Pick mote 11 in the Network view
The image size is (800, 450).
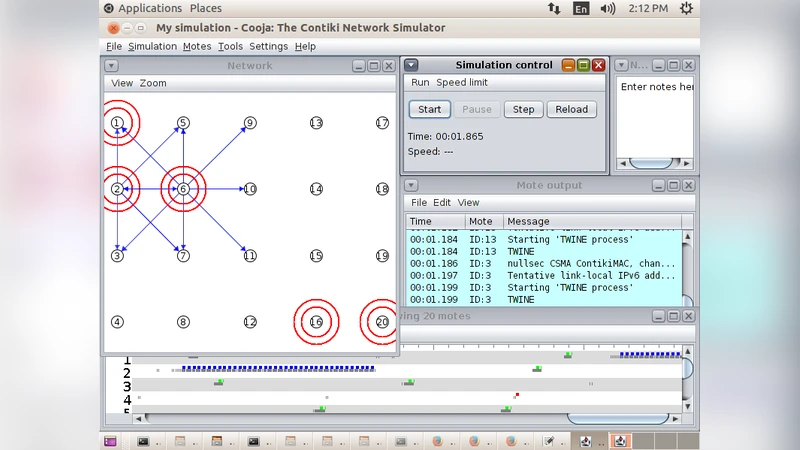tap(249, 256)
